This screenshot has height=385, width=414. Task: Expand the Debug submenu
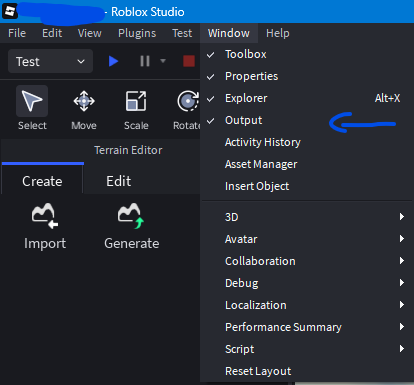[x=307, y=283]
